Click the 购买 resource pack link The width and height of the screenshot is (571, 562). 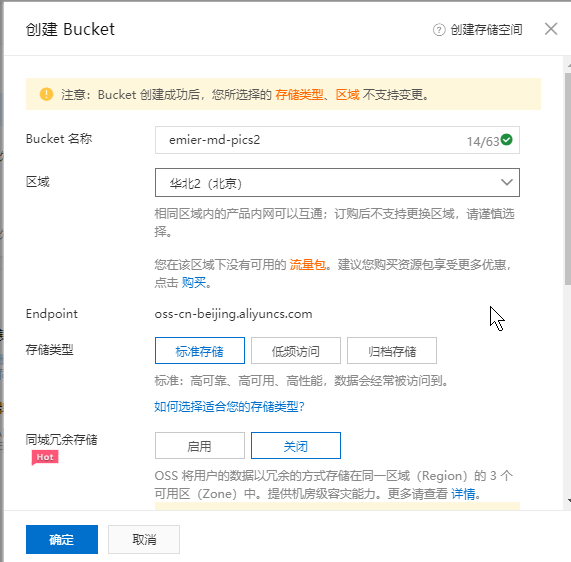pyautogui.click(x=194, y=282)
